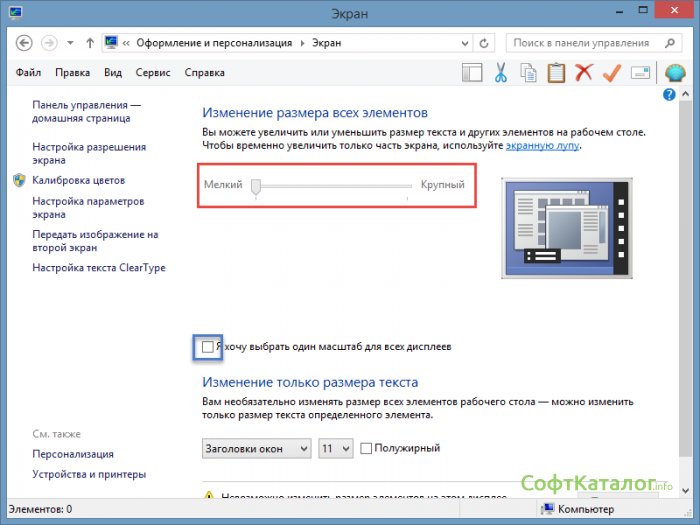This screenshot has width=700, height=525.
Task: Click the orange checkmark icon
Action: [612, 73]
